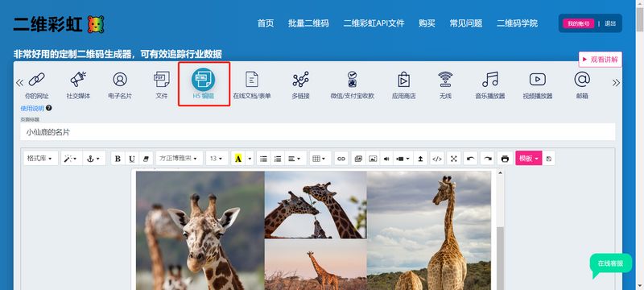Viewport: 644px width, 290px height.
Task: Open the paragraph alignment dropdown
Action: coord(295,158)
